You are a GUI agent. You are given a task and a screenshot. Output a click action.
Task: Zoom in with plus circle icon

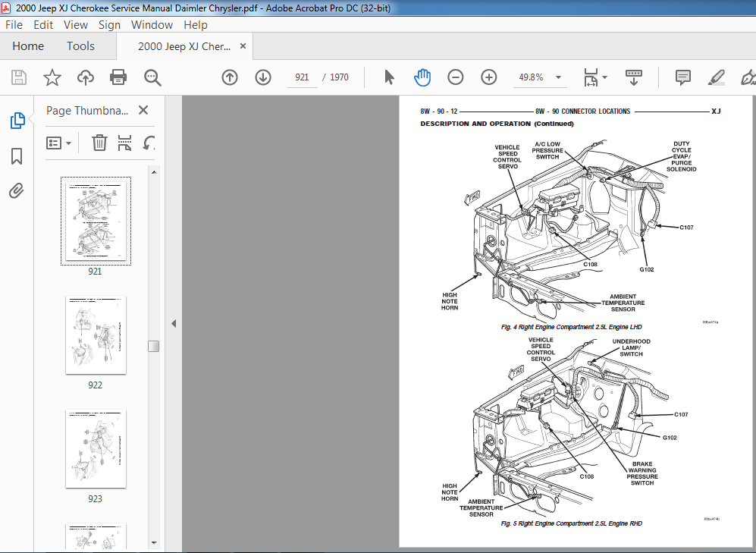click(x=488, y=77)
